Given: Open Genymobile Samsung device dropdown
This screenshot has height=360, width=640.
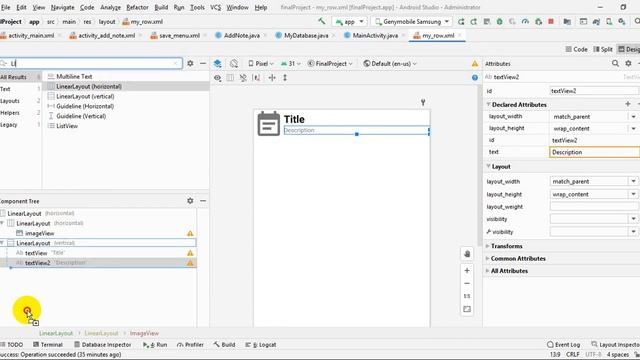Looking at the screenshot, I should tap(412, 22).
